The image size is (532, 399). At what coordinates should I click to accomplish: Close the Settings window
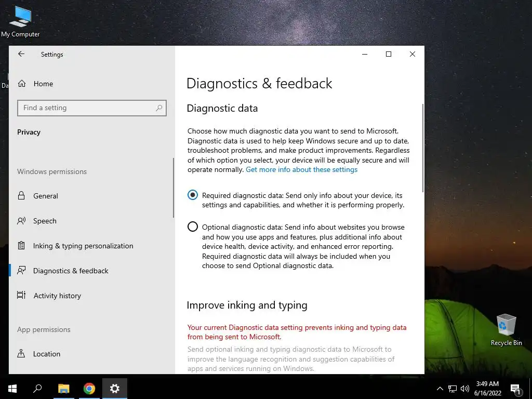[x=412, y=54]
